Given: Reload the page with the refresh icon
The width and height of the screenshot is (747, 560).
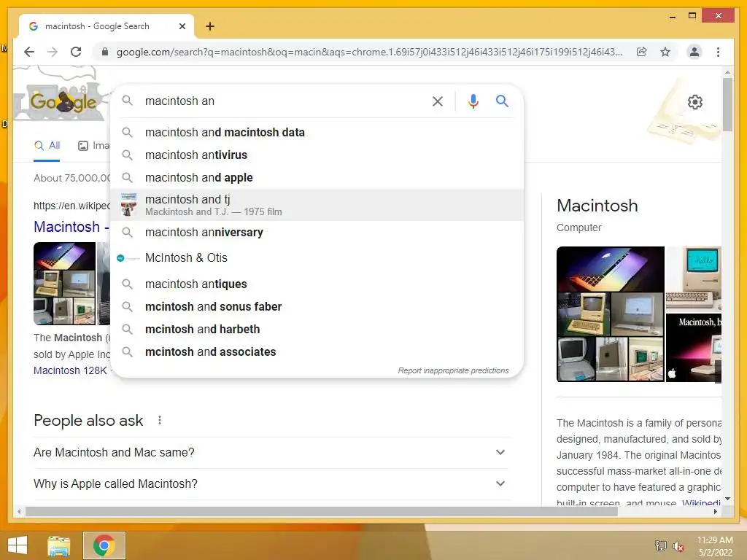Looking at the screenshot, I should (x=76, y=52).
